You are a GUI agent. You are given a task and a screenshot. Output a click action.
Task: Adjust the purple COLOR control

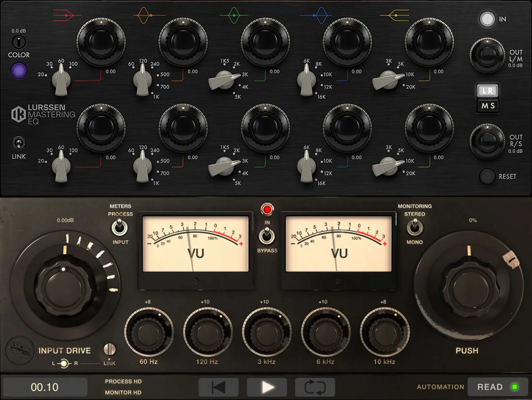pos(19,71)
